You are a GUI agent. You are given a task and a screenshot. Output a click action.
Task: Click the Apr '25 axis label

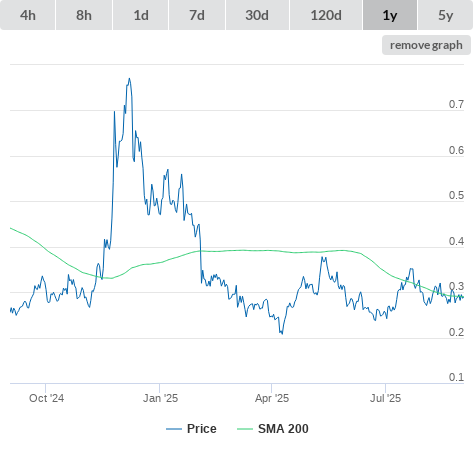pos(272,398)
